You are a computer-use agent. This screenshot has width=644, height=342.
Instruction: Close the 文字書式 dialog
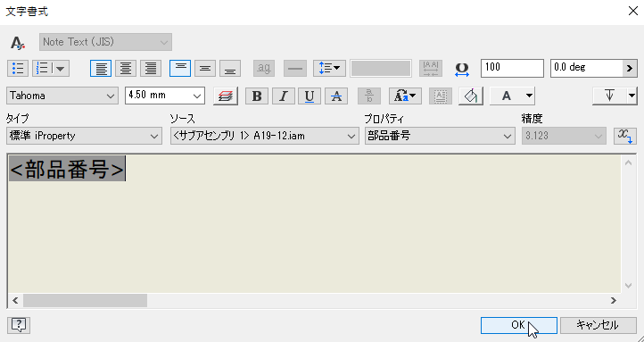pyautogui.click(x=633, y=11)
